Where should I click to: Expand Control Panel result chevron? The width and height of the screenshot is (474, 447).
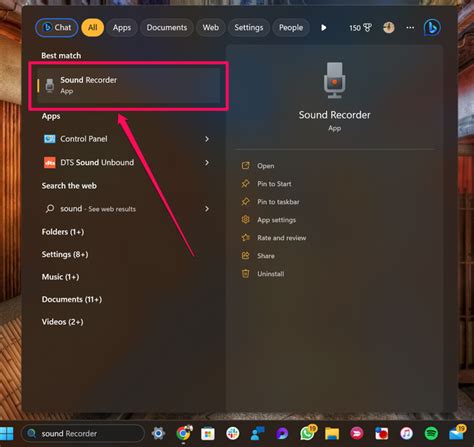click(207, 139)
